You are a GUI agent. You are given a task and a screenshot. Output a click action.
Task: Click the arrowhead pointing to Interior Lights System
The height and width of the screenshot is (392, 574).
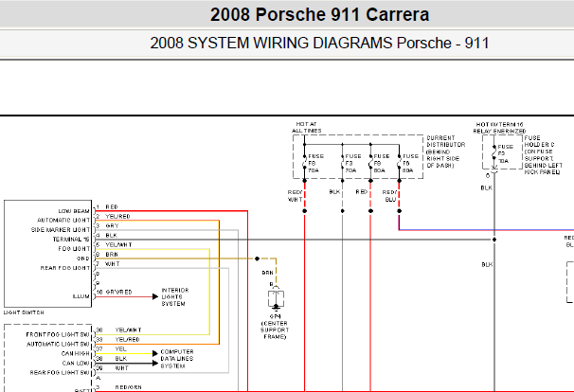pyautogui.click(x=155, y=296)
